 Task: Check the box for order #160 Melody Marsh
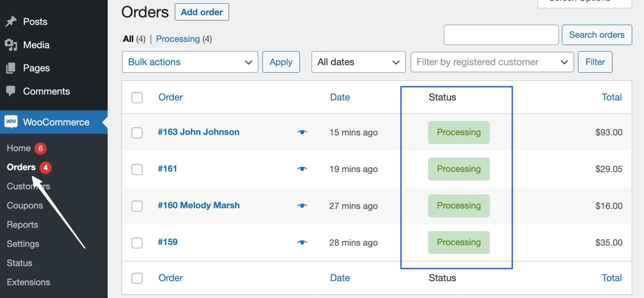pos(137,206)
